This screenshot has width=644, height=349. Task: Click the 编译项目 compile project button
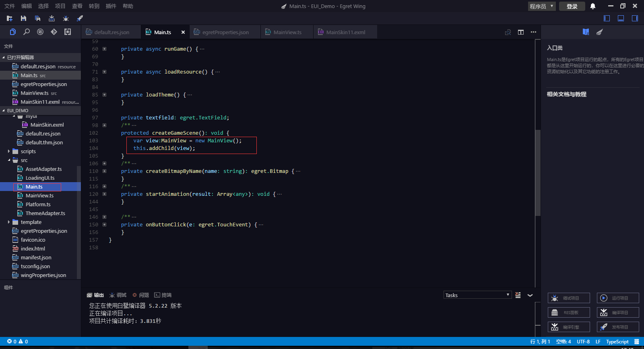pyautogui.click(x=618, y=312)
